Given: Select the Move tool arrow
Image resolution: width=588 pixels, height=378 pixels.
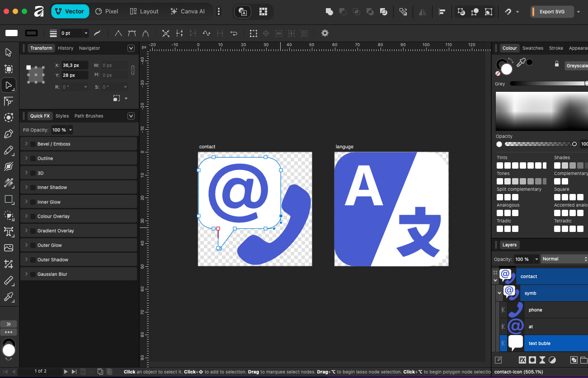Looking at the screenshot, I should [8, 52].
